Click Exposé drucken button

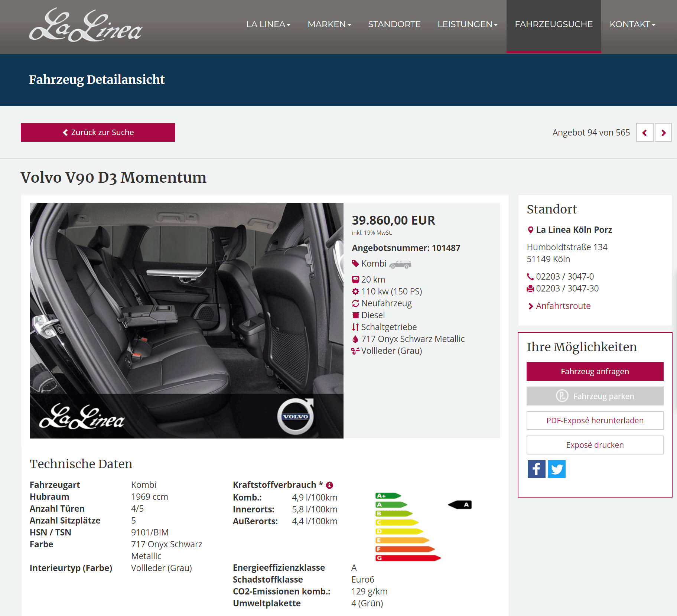click(x=595, y=445)
